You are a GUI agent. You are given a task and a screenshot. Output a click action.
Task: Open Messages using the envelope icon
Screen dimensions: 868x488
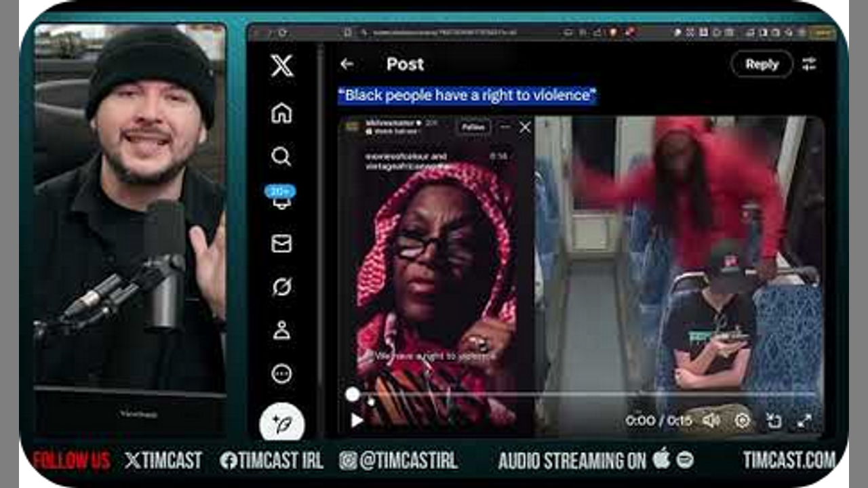tap(281, 243)
